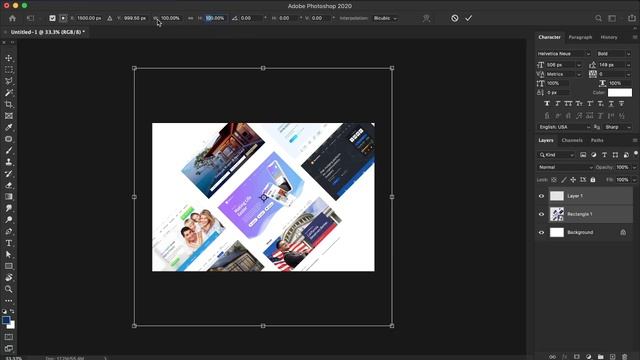Filter layers by type (T) icon
Image resolution: width=640 pixels, height=360 pixels.
point(604,155)
